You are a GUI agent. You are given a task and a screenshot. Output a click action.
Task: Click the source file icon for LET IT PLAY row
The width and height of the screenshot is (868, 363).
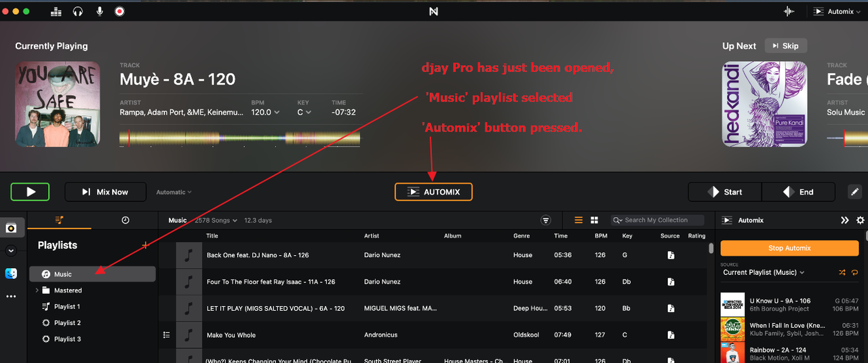(670, 308)
